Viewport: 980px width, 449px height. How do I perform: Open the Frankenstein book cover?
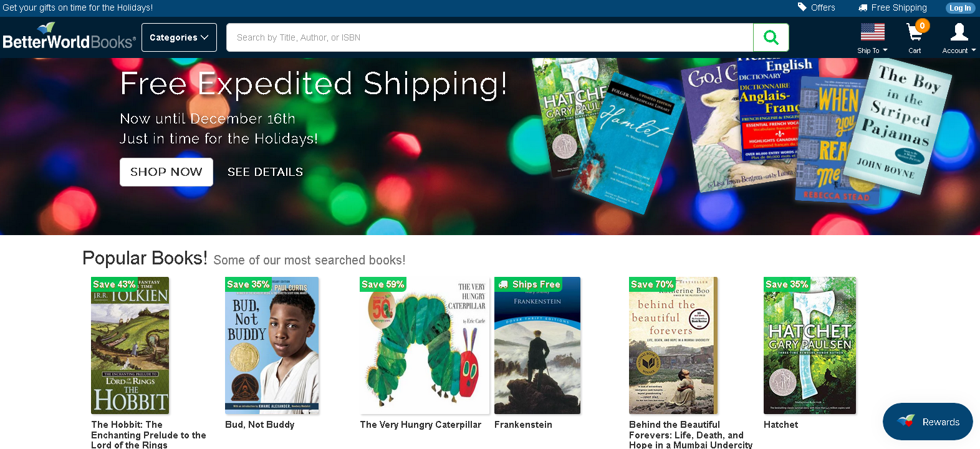point(537,345)
